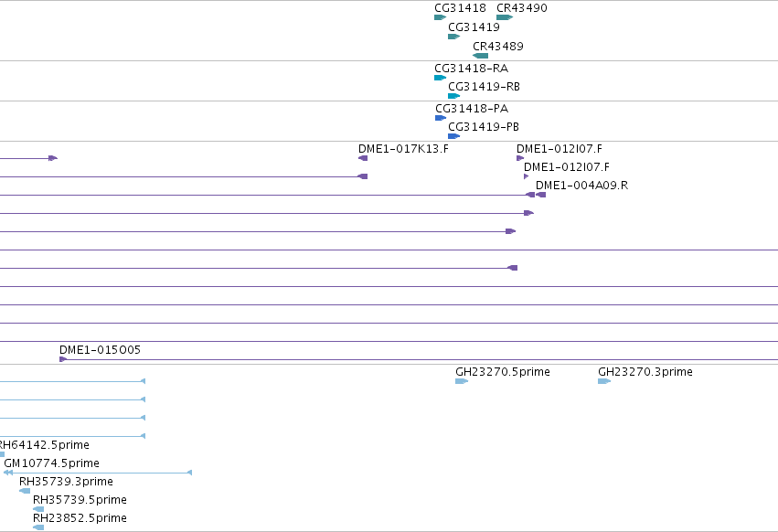This screenshot has height=532, width=778.
Task: Click the CR43490 gene glyph
Action: pyautogui.click(x=505, y=17)
